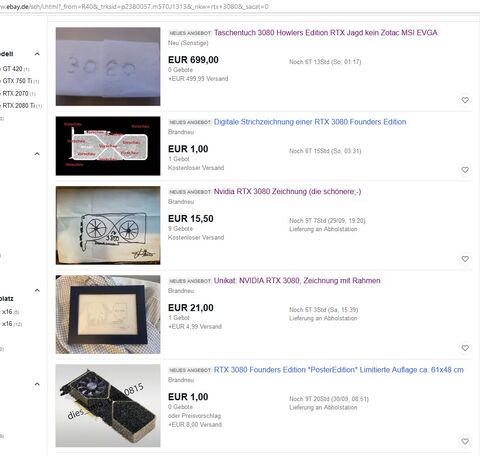Save the PosterEdition listing with heart icon
The height and width of the screenshot is (455, 480).
(465, 441)
